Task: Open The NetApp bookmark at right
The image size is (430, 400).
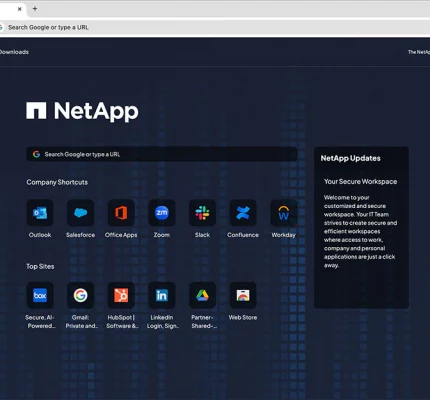Action: 419,52
